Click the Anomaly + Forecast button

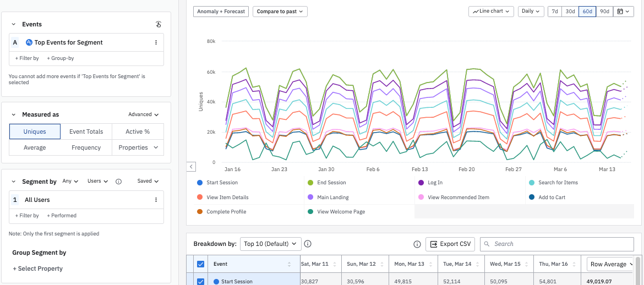coord(221,12)
